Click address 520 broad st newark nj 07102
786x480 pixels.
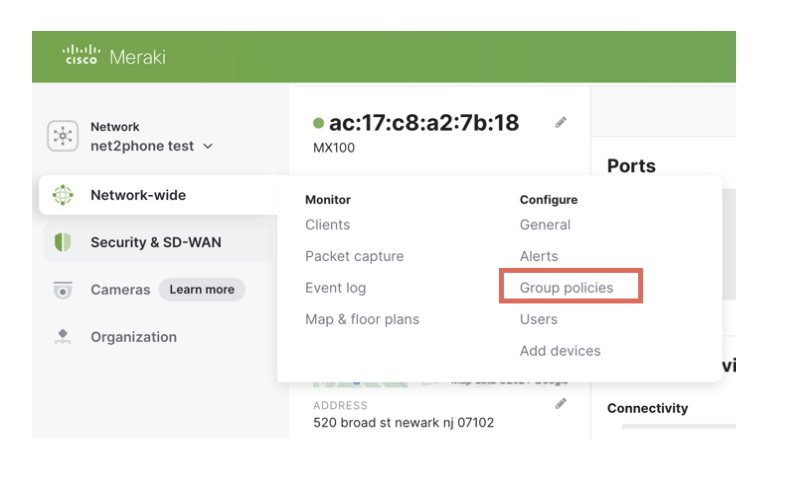click(x=404, y=422)
